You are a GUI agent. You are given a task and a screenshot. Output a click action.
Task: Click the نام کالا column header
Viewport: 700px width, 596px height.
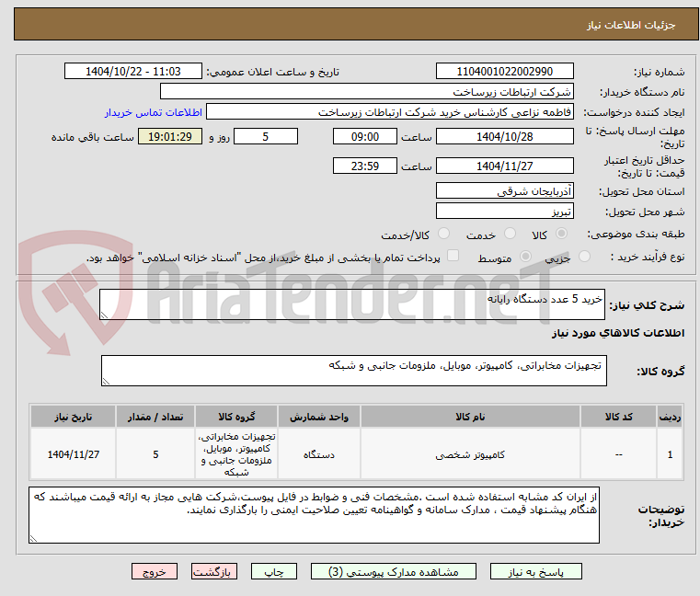tap(470, 417)
